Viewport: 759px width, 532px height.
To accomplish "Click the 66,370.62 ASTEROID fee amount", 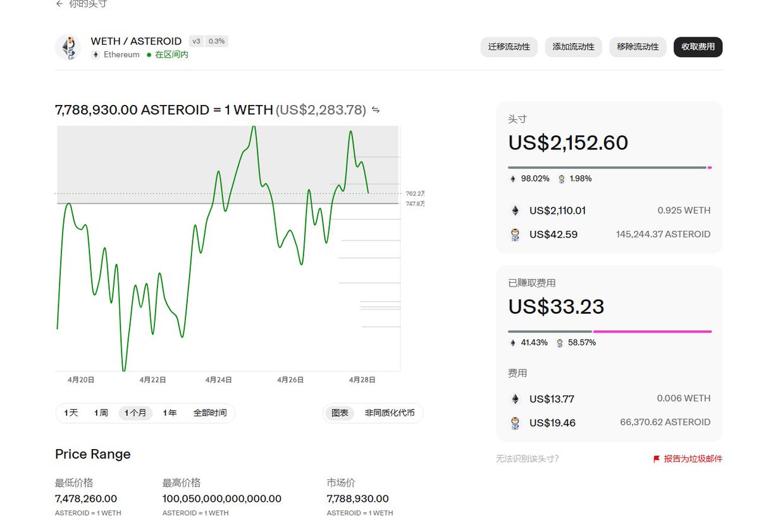I will (x=665, y=423).
